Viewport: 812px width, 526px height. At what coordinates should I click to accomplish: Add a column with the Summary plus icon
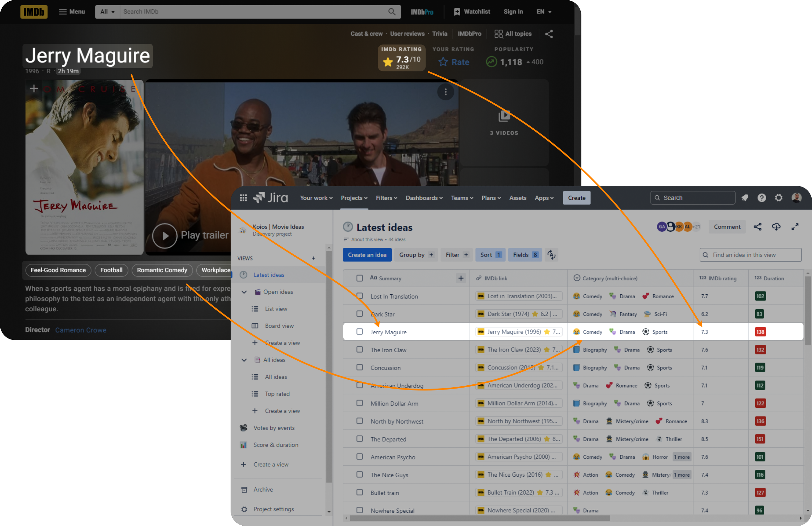coord(461,278)
